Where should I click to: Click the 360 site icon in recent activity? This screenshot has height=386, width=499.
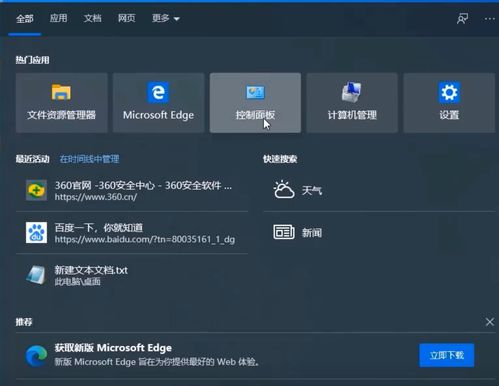click(36, 190)
